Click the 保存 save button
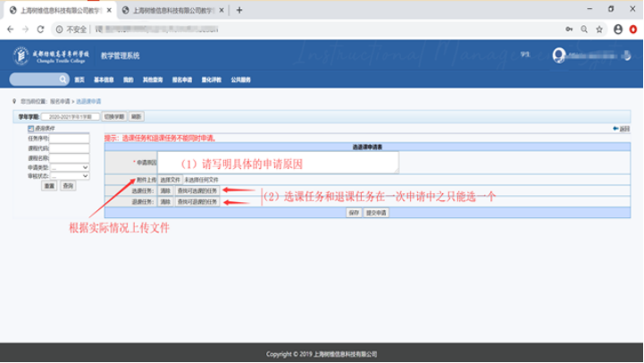This screenshot has width=644, height=363. click(354, 213)
